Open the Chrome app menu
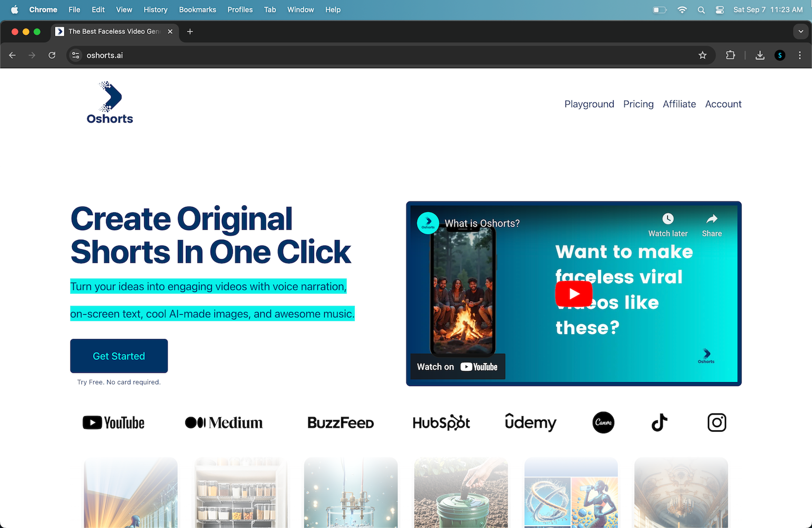Image resolution: width=812 pixels, height=528 pixels. tap(43, 10)
